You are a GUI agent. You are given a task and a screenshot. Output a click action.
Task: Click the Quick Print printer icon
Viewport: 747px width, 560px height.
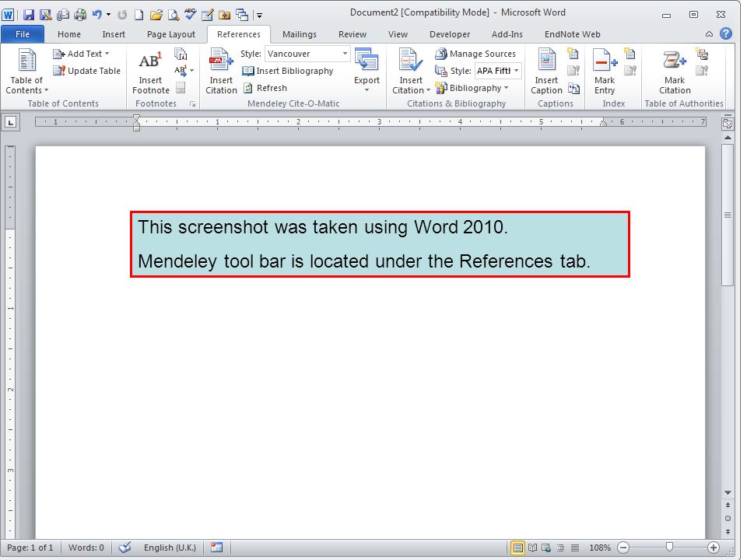point(79,15)
